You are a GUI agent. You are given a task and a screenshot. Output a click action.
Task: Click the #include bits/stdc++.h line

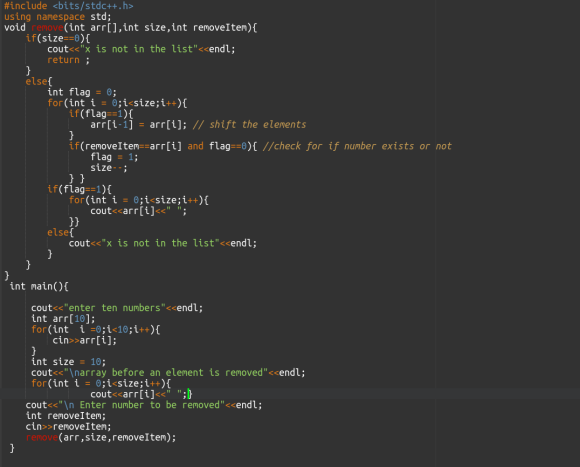click(69, 6)
